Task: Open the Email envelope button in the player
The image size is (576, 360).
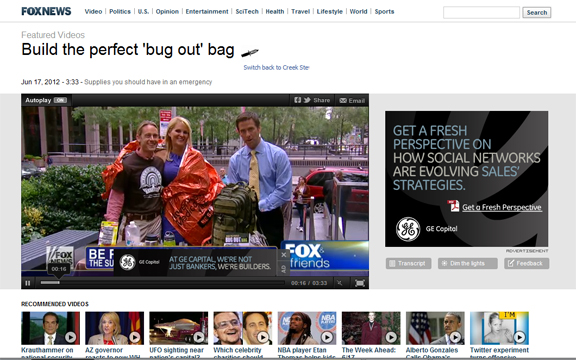Action: click(x=352, y=100)
